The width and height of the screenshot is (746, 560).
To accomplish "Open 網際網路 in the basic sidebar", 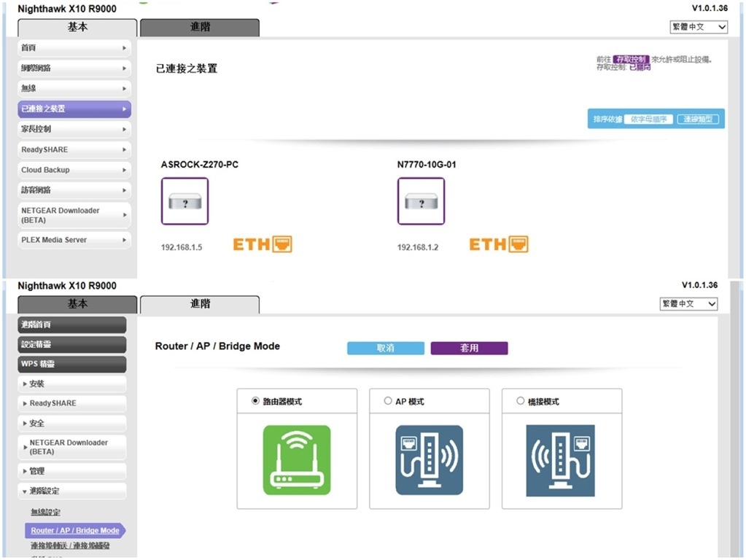I will point(74,68).
